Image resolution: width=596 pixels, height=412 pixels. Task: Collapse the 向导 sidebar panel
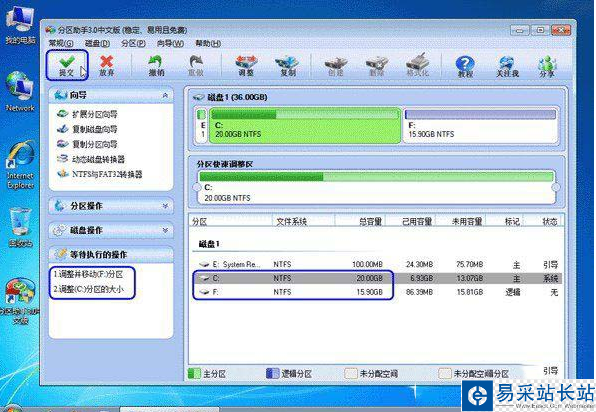(165, 95)
